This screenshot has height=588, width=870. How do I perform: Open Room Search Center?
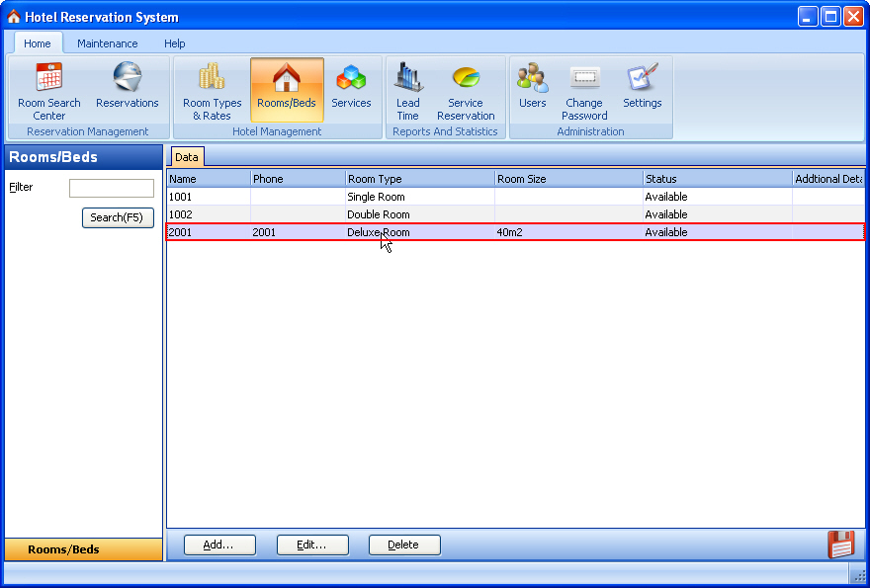tap(49, 91)
